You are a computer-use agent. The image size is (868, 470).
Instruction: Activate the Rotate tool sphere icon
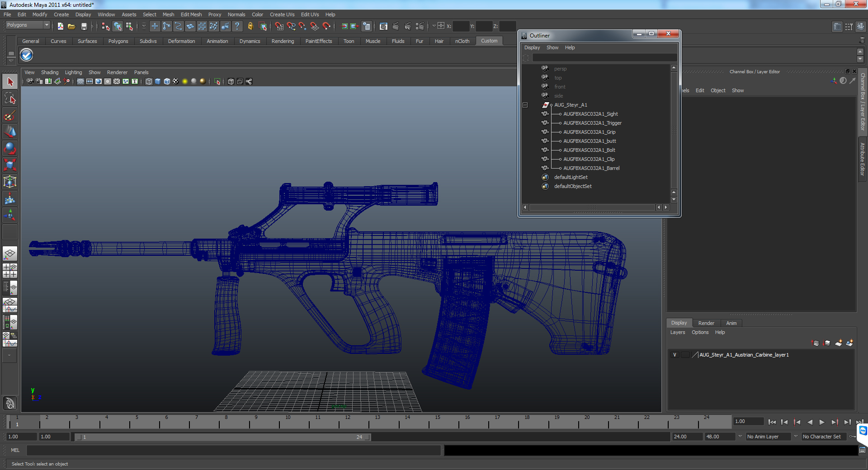tap(10, 148)
